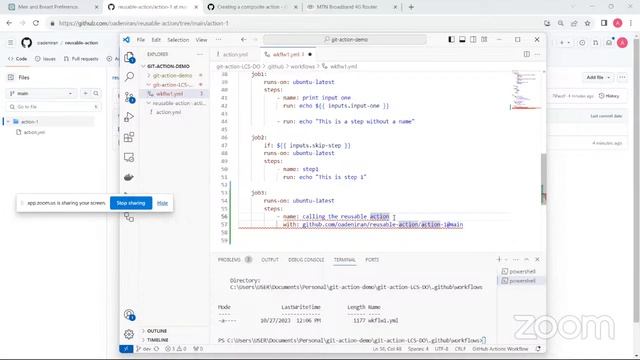Viewport: 640px width, 360px height.
Task: Open VS Code Edit menu
Action: (x=156, y=40)
